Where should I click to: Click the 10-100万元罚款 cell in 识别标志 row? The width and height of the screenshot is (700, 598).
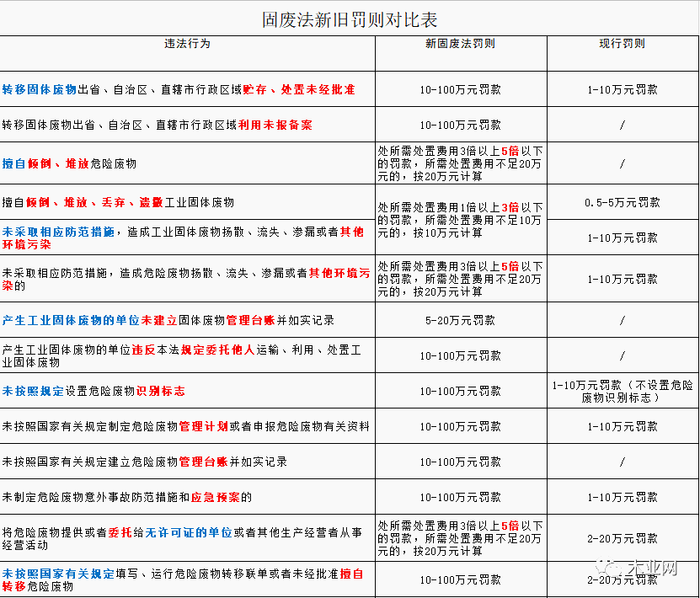pos(460,392)
